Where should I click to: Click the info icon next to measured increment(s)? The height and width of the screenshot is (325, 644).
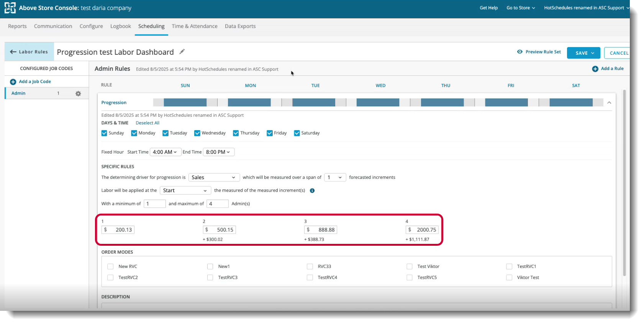312,191
